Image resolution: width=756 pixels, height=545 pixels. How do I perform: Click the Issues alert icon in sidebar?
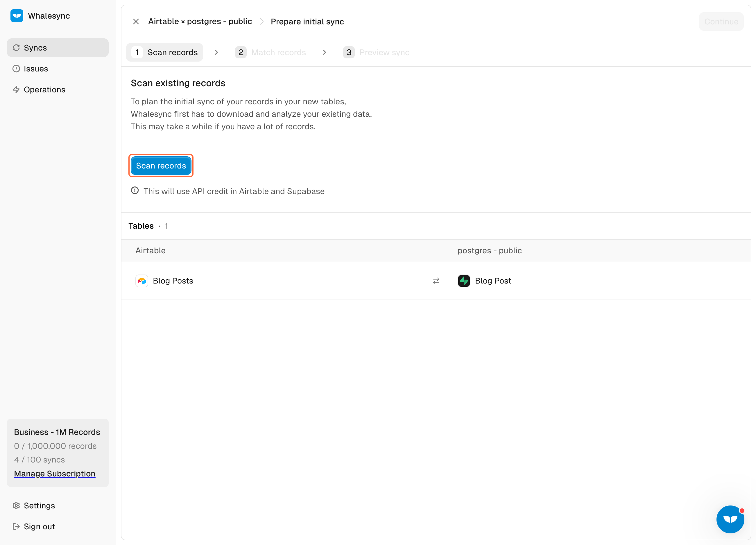point(16,69)
